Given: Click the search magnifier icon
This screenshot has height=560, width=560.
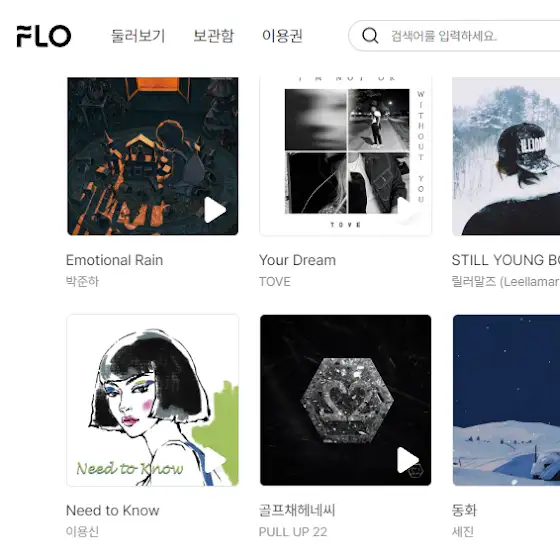Looking at the screenshot, I should click(370, 36).
